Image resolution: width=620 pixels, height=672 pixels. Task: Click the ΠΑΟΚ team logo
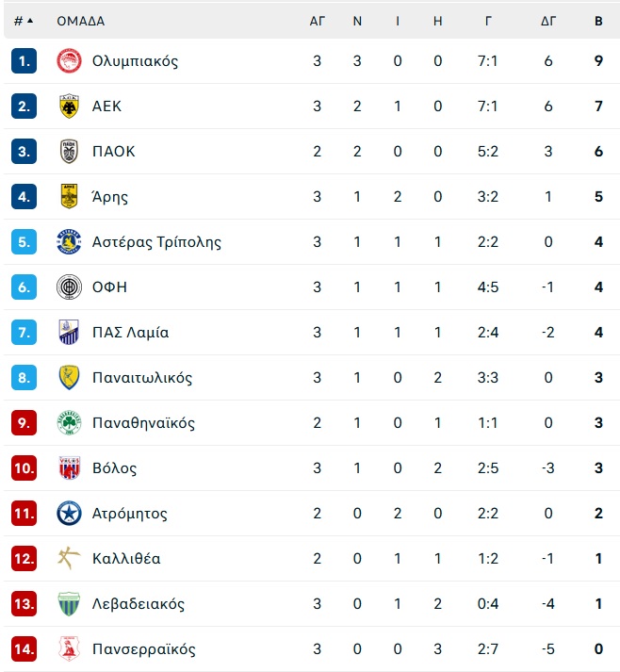coord(69,152)
